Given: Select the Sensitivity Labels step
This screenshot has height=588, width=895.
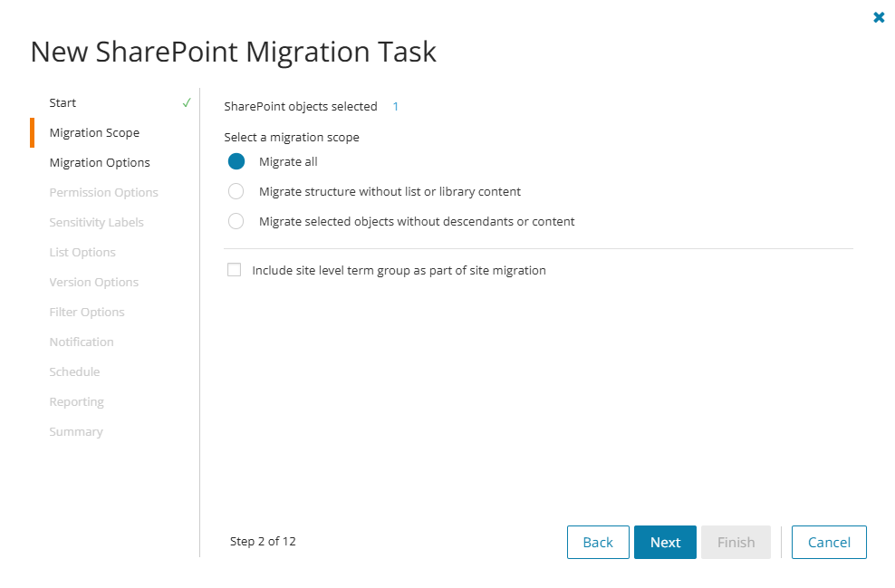Looking at the screenshot, I should [x=96, y=222].
